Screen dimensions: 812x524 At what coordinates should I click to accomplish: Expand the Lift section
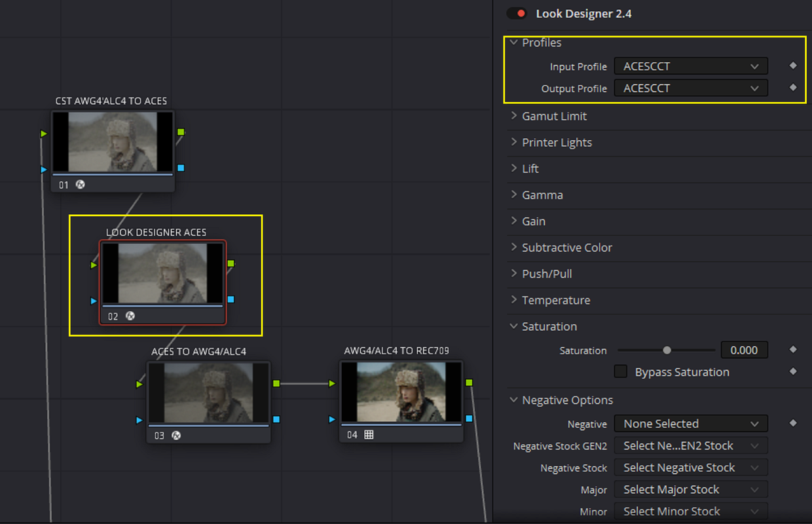tap(513, 168)
